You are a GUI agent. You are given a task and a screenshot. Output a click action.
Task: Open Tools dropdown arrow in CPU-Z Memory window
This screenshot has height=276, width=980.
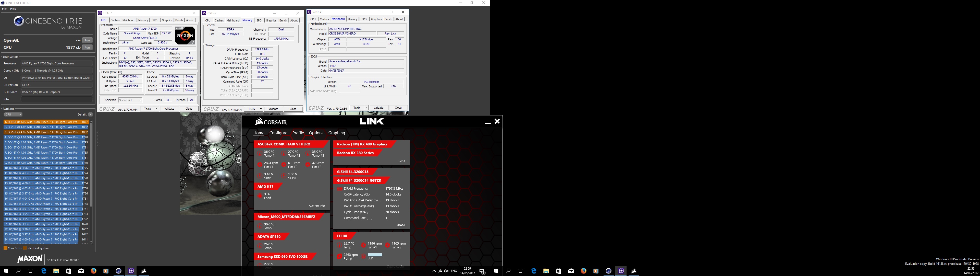coord(261,109)
